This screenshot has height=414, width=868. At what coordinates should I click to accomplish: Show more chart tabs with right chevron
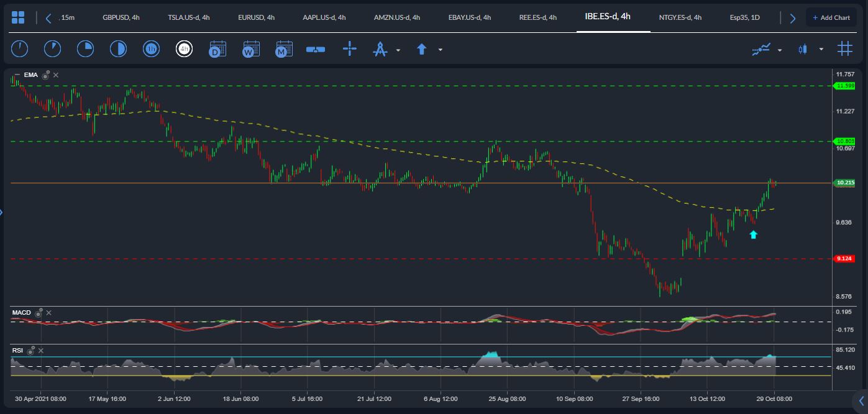point(792,18)
